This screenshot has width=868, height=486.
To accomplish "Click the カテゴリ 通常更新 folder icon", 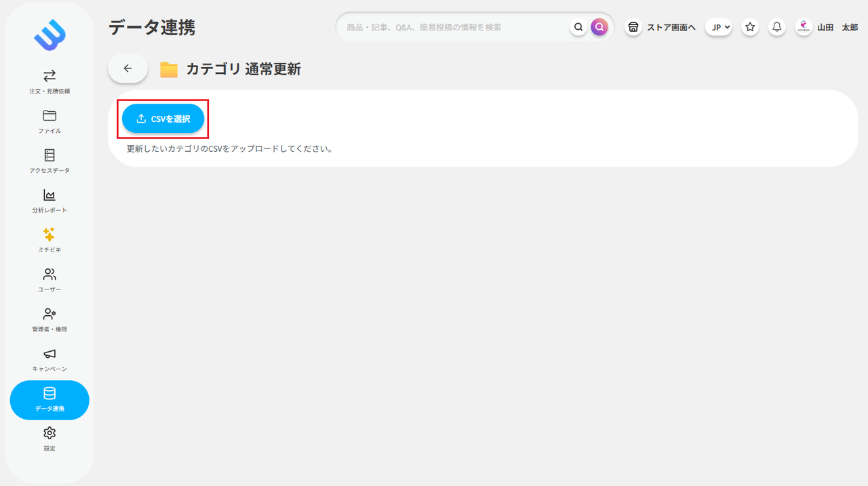I will 168,68.
